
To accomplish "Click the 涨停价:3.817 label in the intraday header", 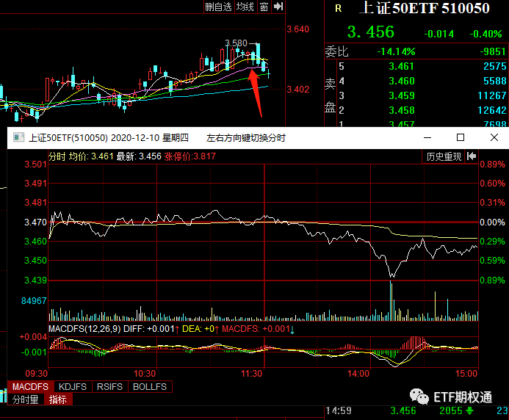I will [190, 156].
